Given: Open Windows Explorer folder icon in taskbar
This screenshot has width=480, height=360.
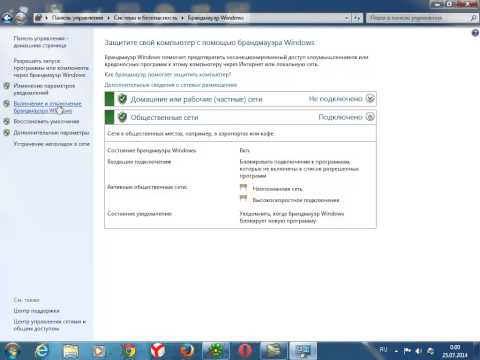Looking at the screenshot, I should tap(71, 351).
